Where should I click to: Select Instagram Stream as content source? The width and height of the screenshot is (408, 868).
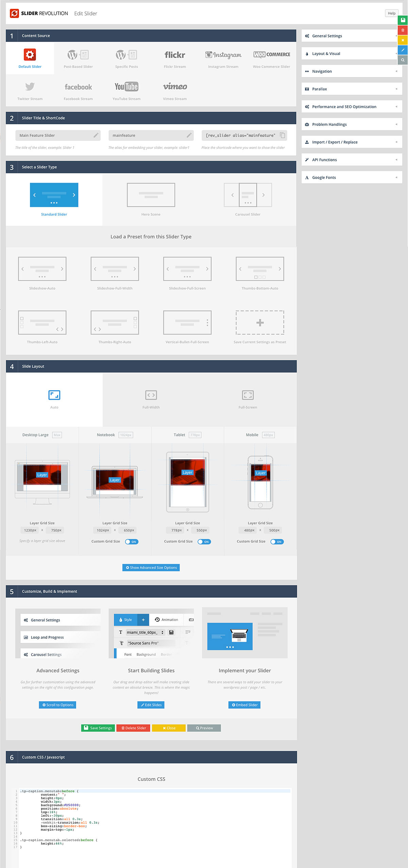(x=223, y=58)
